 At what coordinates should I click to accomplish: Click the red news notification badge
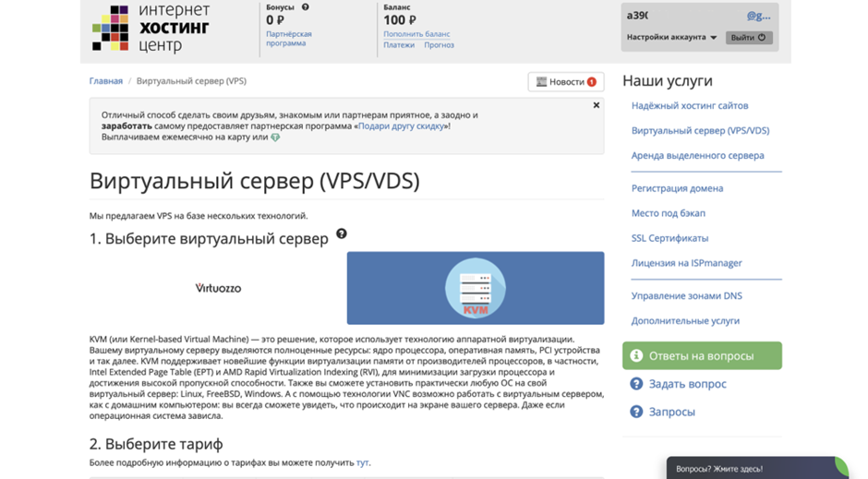tap(592, 82)
